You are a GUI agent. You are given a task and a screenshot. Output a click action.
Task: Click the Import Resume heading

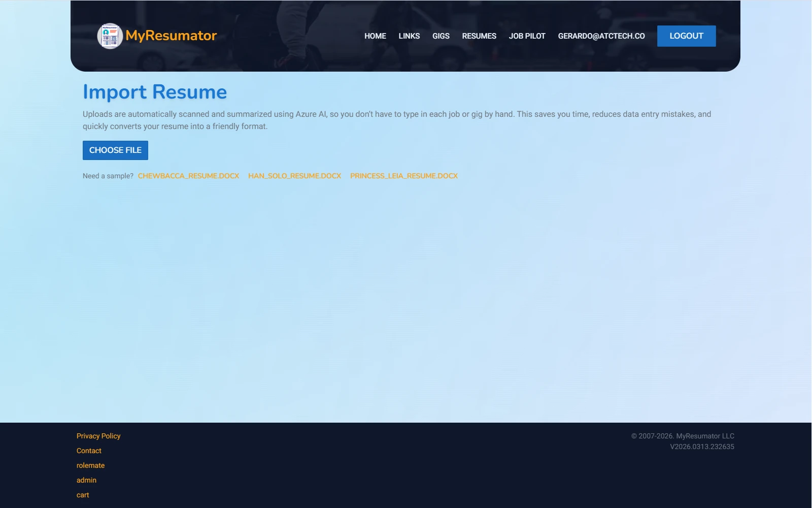tap(155, 92)
